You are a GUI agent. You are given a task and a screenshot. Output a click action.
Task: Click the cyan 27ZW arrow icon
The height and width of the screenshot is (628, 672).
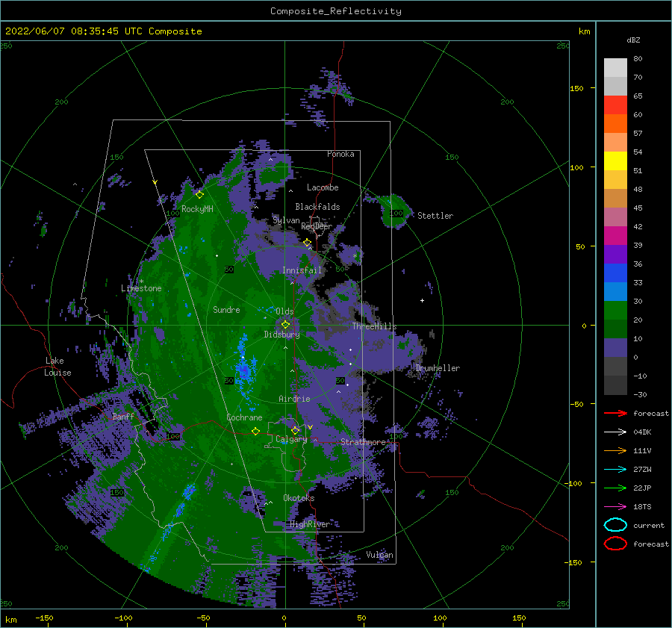(615, 470)
